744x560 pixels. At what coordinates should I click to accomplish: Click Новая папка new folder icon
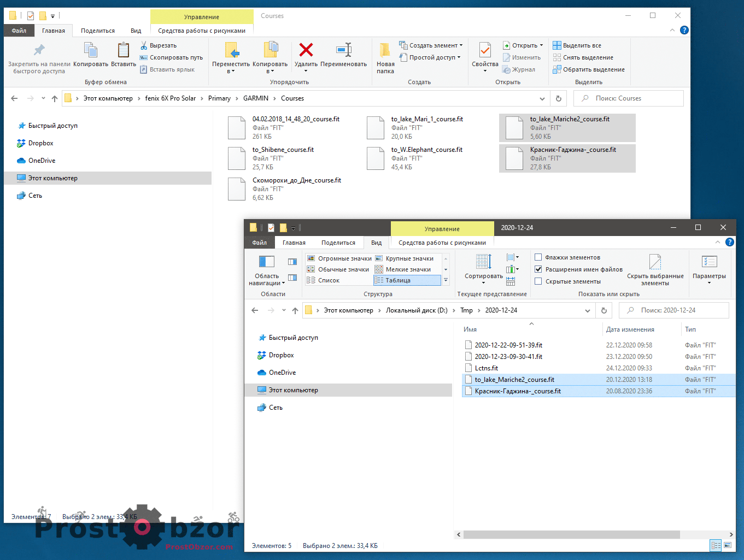pos(385,50)
